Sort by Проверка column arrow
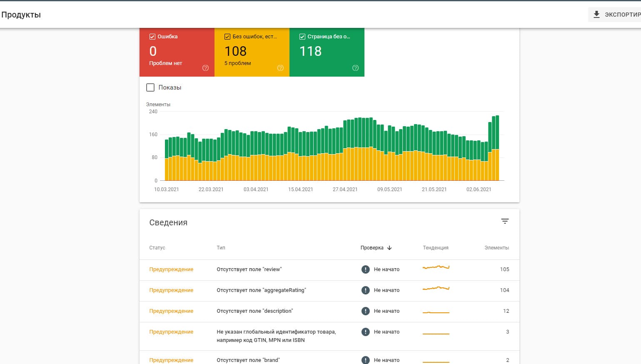The image size is (641, 364). tap(389, 248)
